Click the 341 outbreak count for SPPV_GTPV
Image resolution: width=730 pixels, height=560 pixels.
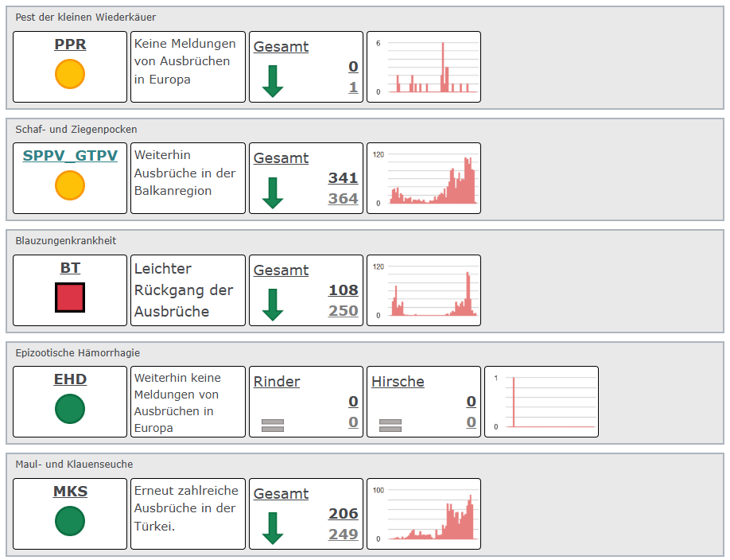tap(343, 178)
